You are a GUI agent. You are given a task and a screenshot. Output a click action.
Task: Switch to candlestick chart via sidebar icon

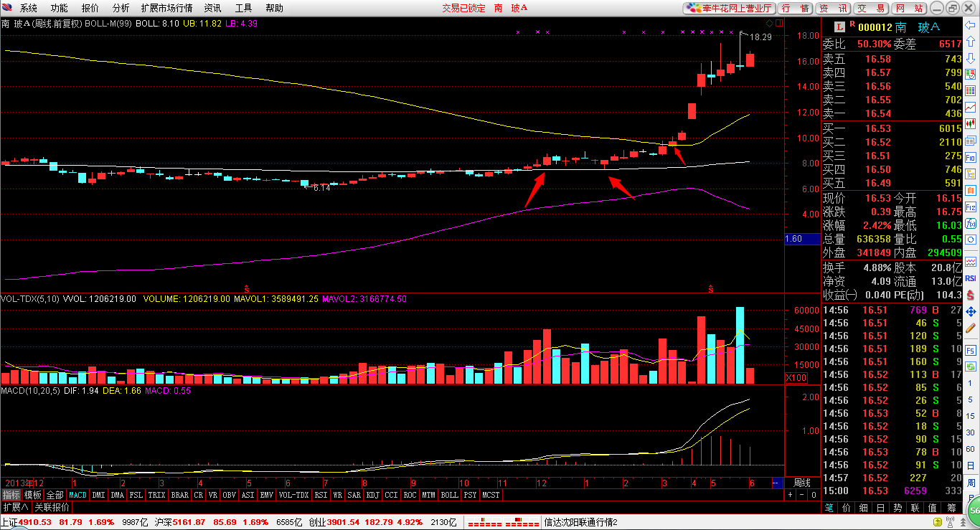point(971,124)
